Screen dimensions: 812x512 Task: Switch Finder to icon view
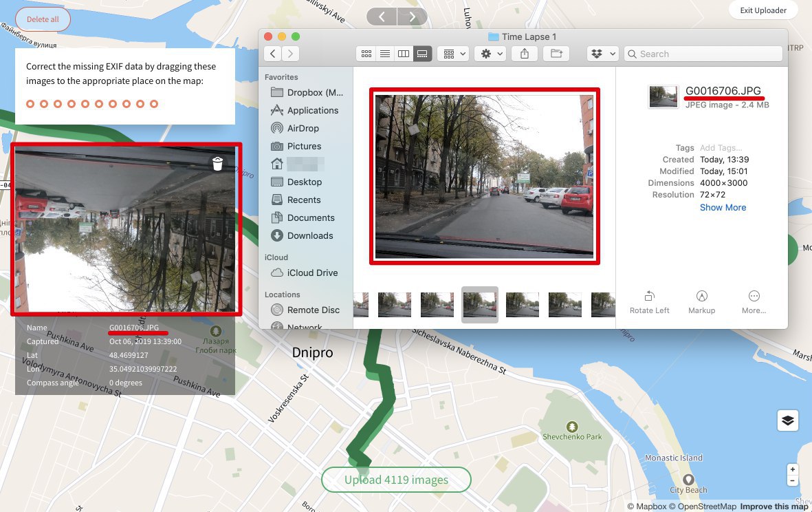[366, 54]
